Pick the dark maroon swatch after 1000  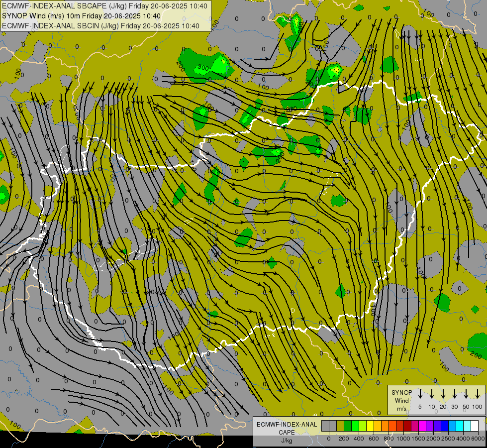pos(407,426)
